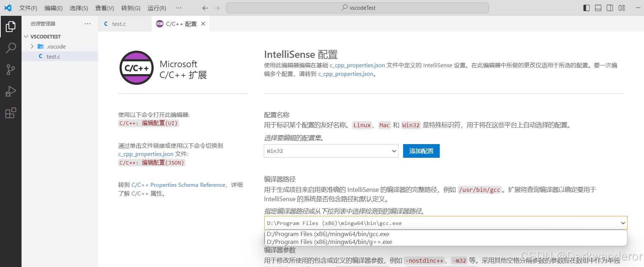Click the 添加配置 button
Image resolution: width=644 pixels, height=267 pixels.
point(421,151)
